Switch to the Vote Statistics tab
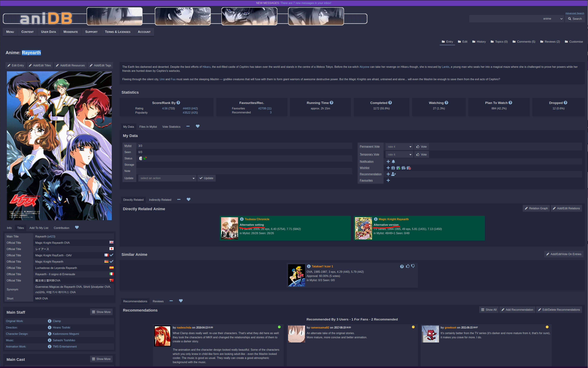 [171, 127]
